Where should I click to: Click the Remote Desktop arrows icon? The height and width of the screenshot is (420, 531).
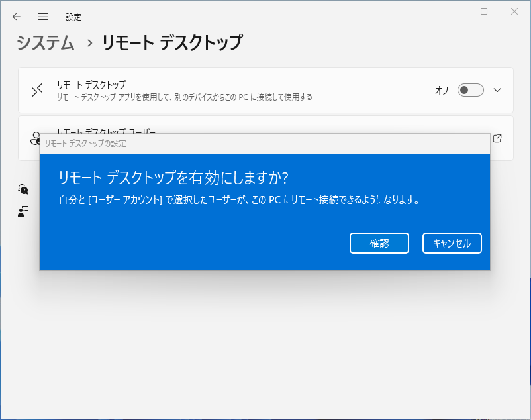(37, 90)
